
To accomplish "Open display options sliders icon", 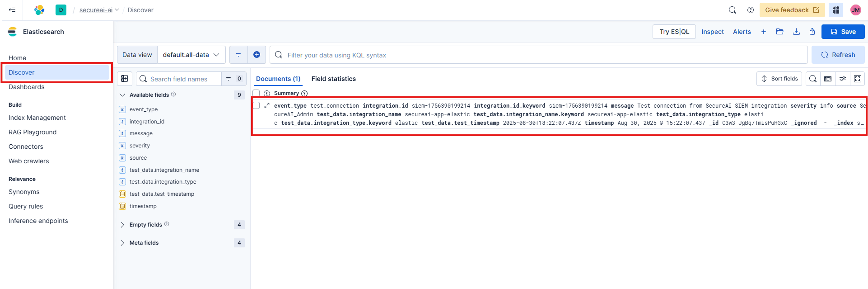I will [x=843, y=79].
